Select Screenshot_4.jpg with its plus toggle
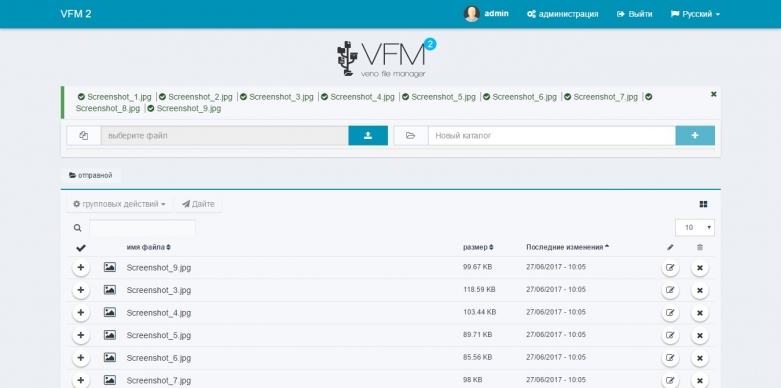Viewport: 781px width, 388px height. pos(81,313)
